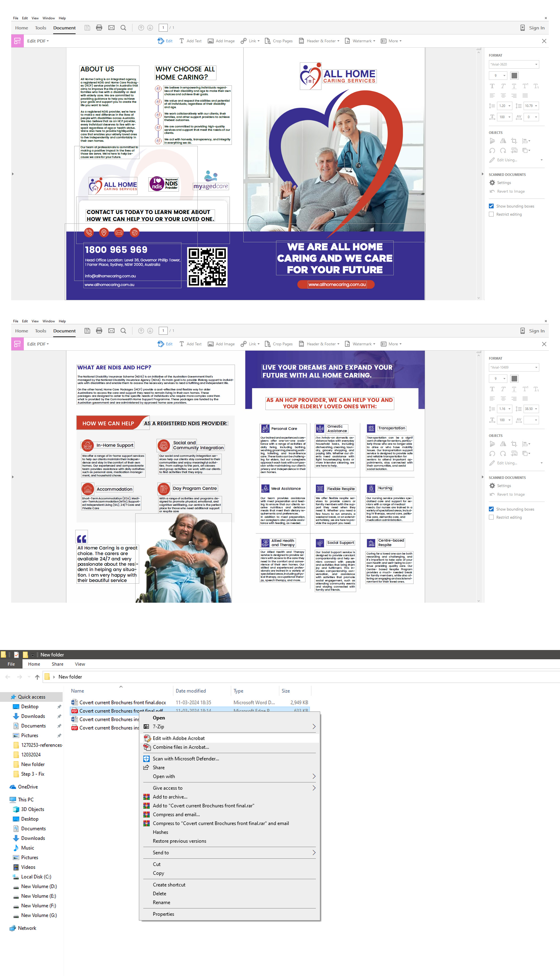Image resolution: width=560 pixels, height=976 pixels.
Task: Open the font color swatch in the *Arial-10489 panel
Action: coord(514,379)
